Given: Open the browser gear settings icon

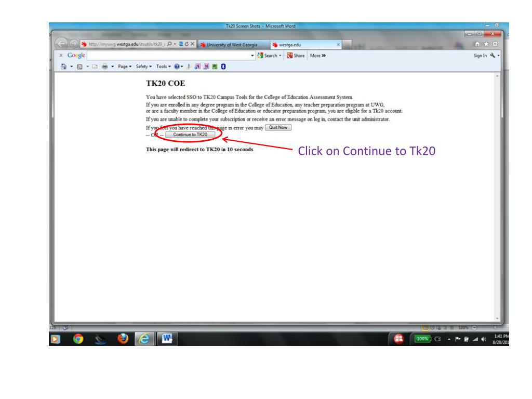Looking at the screenshot, I should point(495,44).
